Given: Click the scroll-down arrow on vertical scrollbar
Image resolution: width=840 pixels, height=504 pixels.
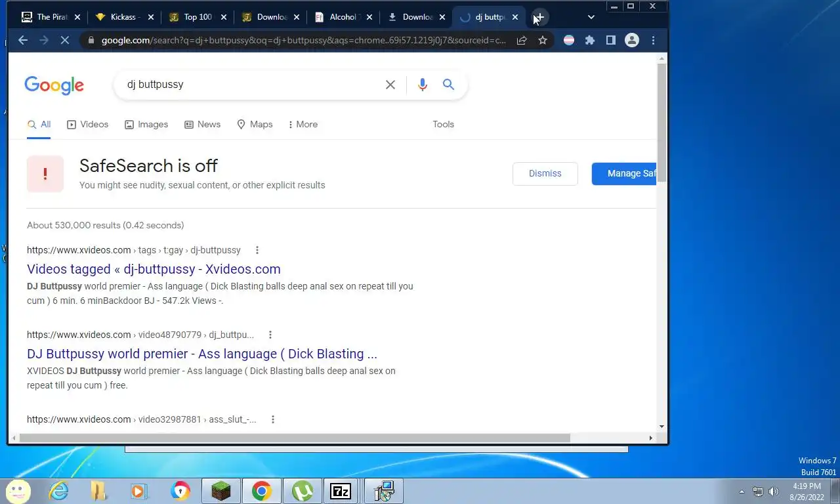Looking at the screenshot, I should (661, 427).
